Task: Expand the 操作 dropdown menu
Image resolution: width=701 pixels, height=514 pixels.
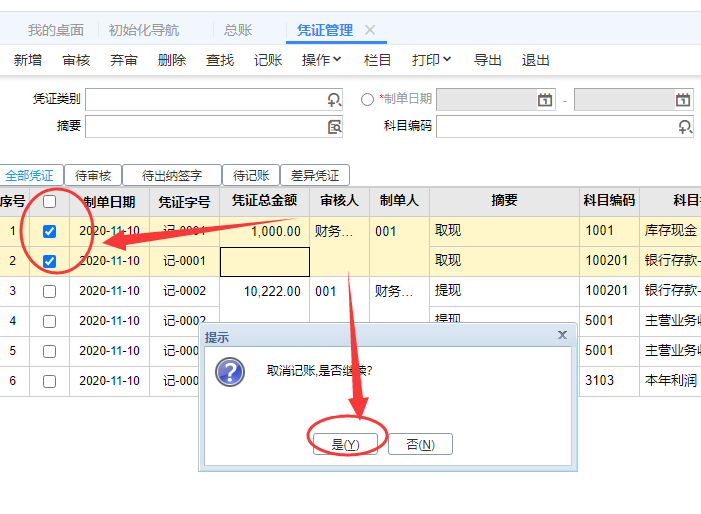Action: click(321, 59)
